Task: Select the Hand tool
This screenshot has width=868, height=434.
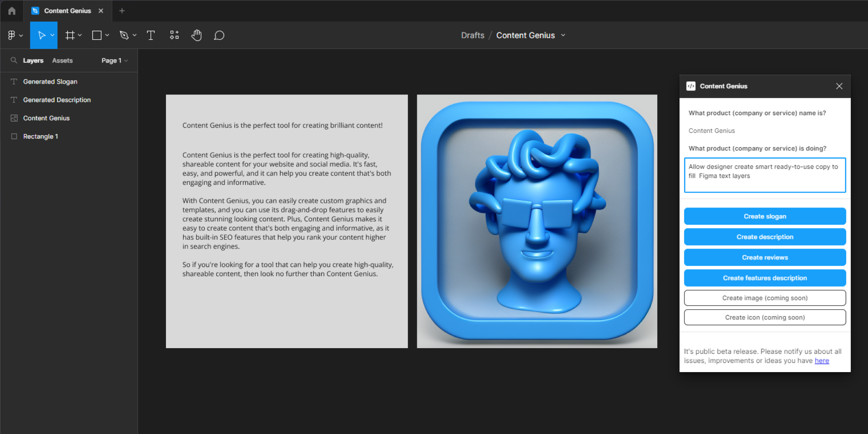Action: tap(196, 35)
